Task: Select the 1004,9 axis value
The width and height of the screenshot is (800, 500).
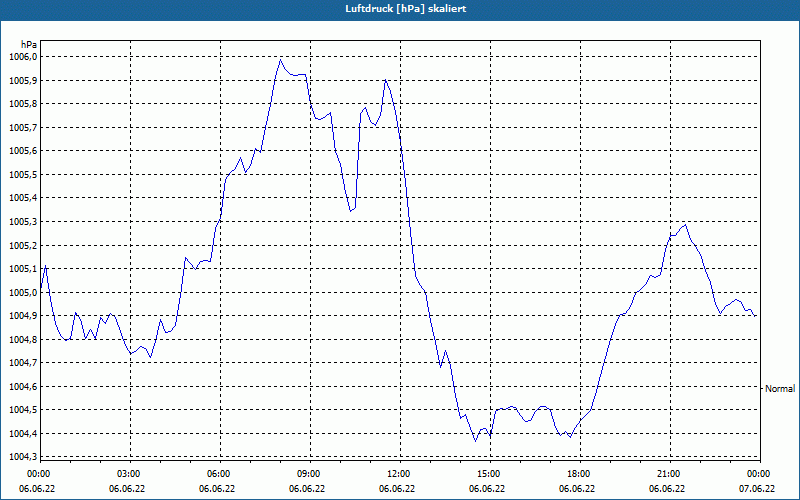Action: tap(23, 316)
